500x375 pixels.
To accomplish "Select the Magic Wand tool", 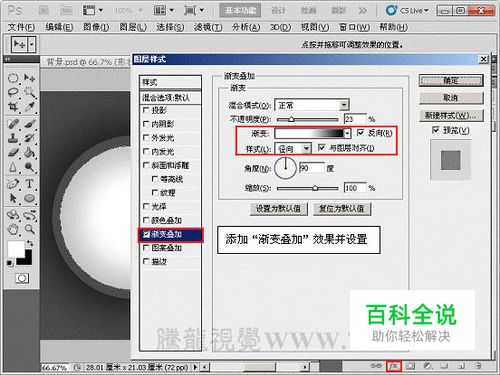I will 29,92.
